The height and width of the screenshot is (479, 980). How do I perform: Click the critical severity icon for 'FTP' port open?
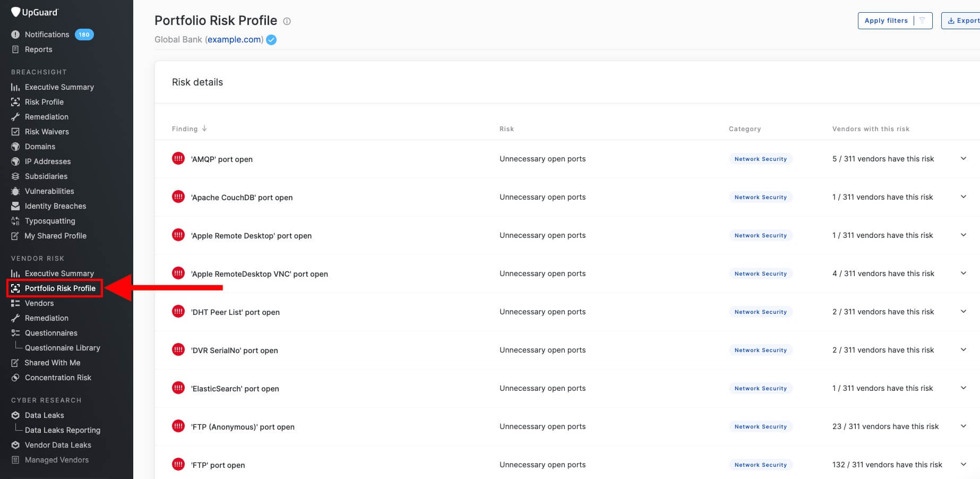178,464
